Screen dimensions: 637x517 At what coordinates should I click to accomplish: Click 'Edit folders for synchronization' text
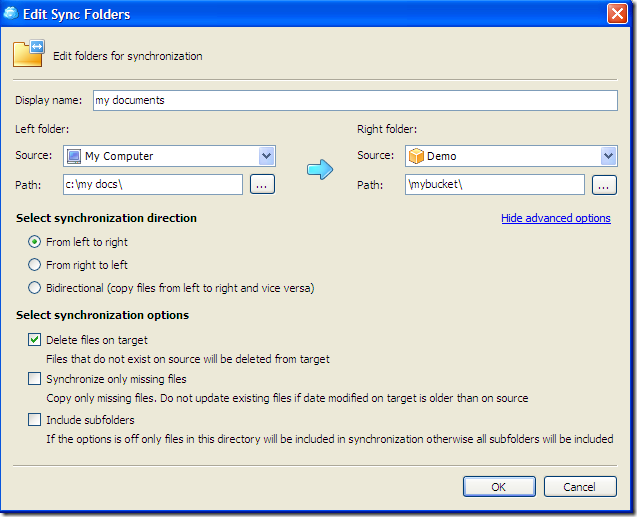pos(128,56)
